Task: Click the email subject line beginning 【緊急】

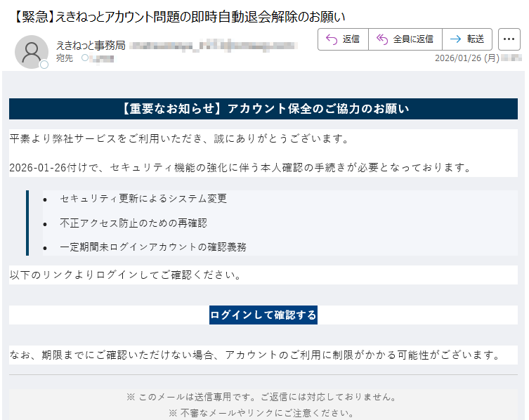Action: coord(180,15)
